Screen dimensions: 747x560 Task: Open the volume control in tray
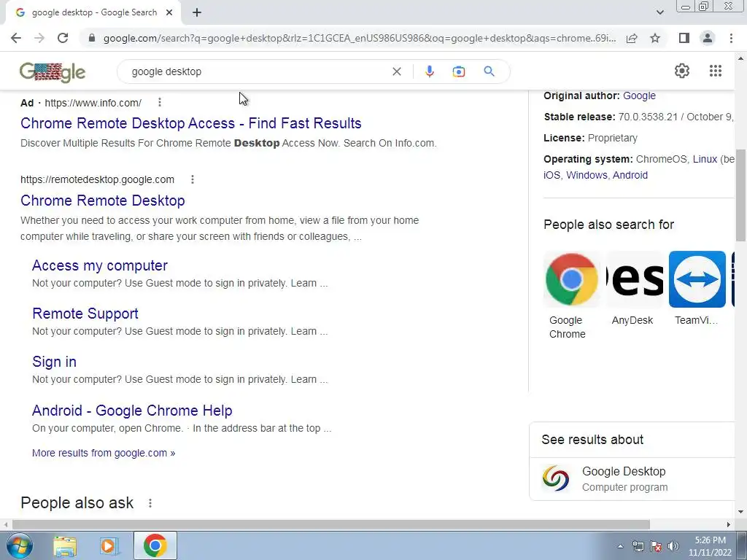point(673,546)
